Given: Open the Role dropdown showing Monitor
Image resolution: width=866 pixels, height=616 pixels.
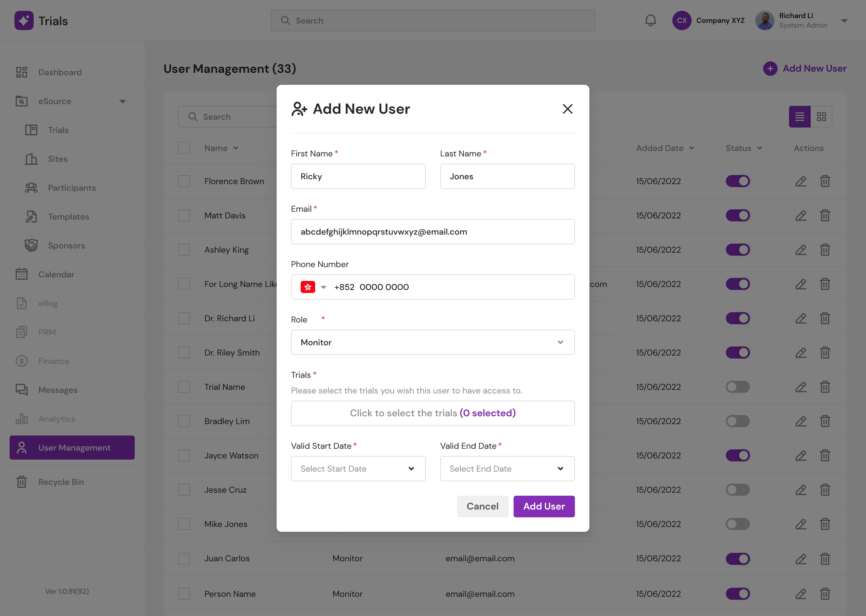Looking at the screenshot, I should [433, 342].
